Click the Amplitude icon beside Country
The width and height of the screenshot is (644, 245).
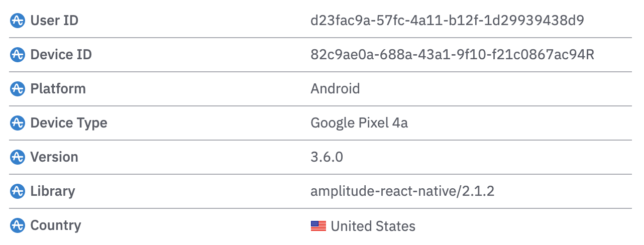18,225
